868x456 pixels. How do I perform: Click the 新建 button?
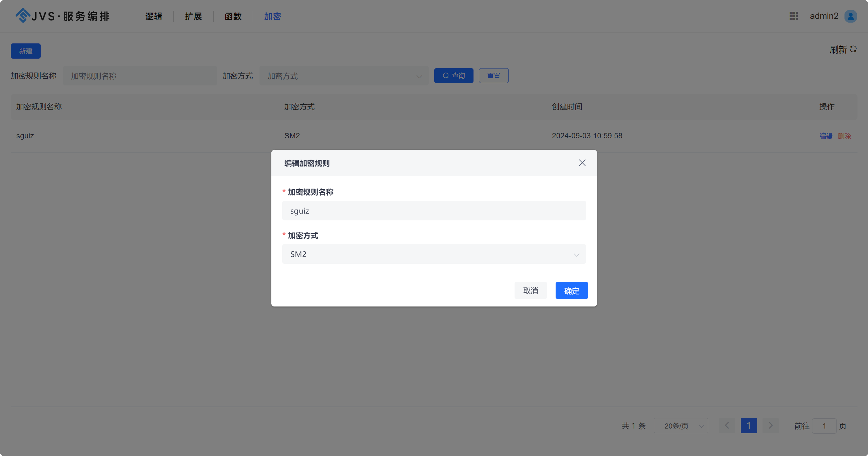pos(26,51)
